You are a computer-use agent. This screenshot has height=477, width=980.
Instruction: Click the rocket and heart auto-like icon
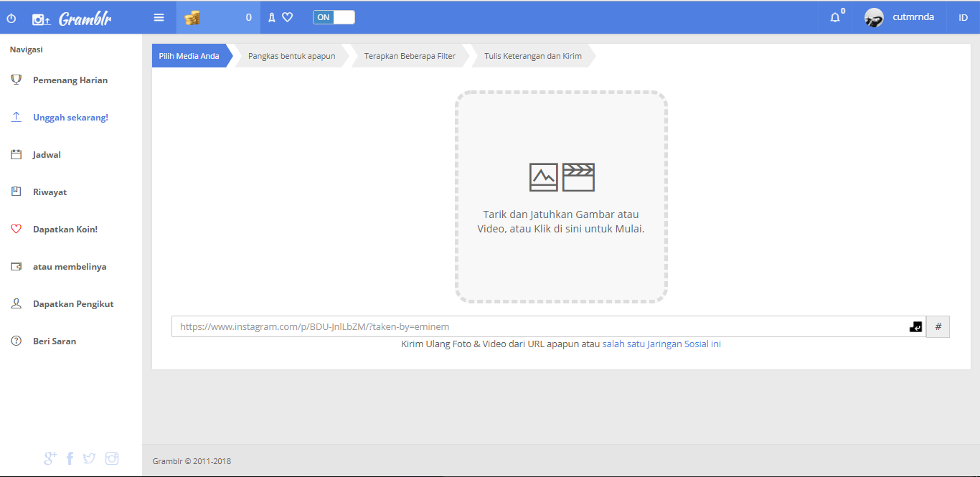[x=281, y=17]
